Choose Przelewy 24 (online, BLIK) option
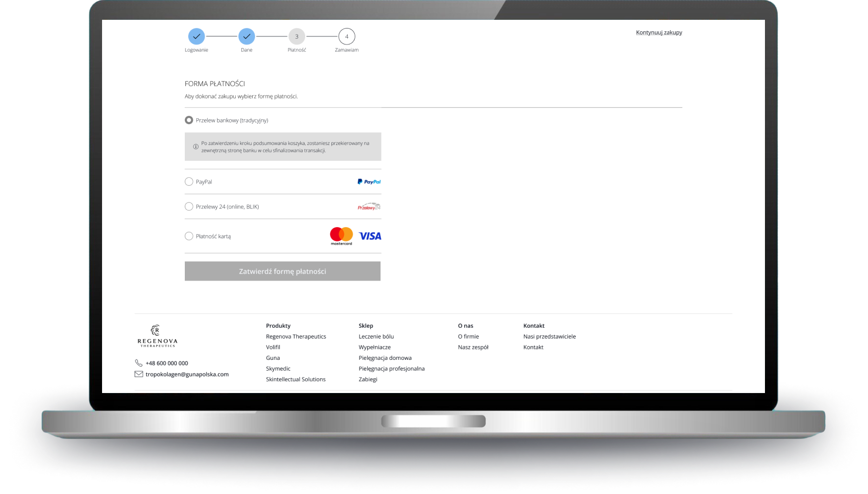Viewport: 868px width, 494px height. [189, 206]
